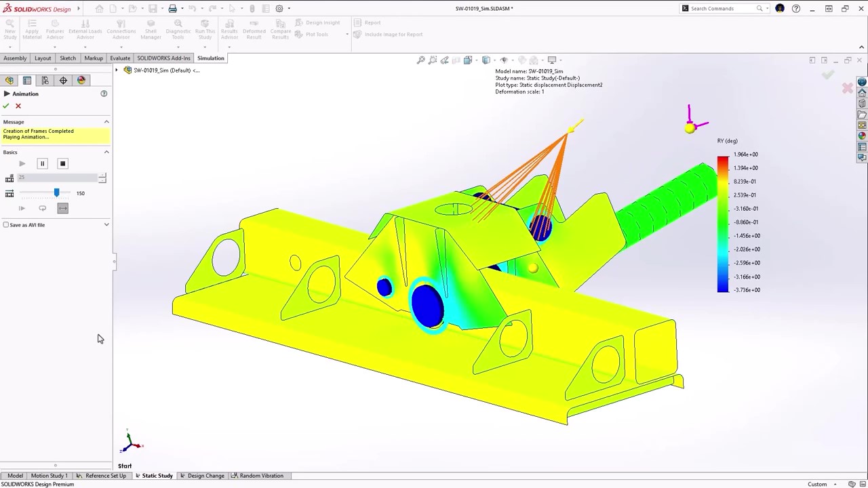This screenshot has height=488, width=868.
Task: Select the Zoom to Fit tool
Action: point(420,60)
